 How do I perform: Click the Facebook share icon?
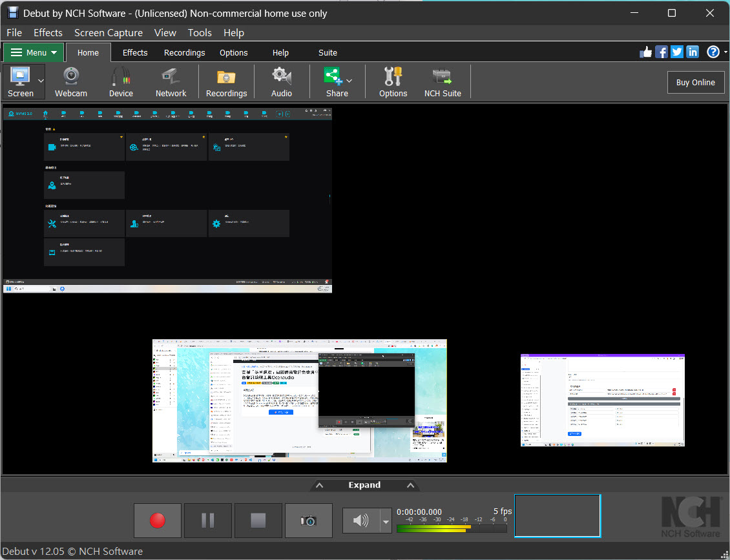pyautogui.click(x=662, y=52)
